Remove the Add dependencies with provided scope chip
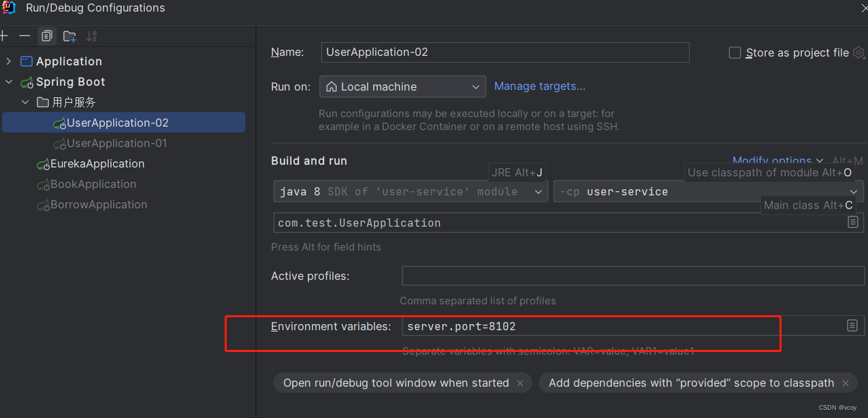 point(846,383)
